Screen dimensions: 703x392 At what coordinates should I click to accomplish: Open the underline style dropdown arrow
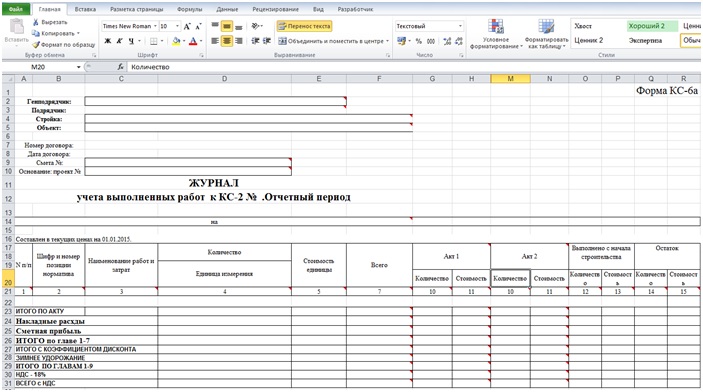[x=139, y=41]
